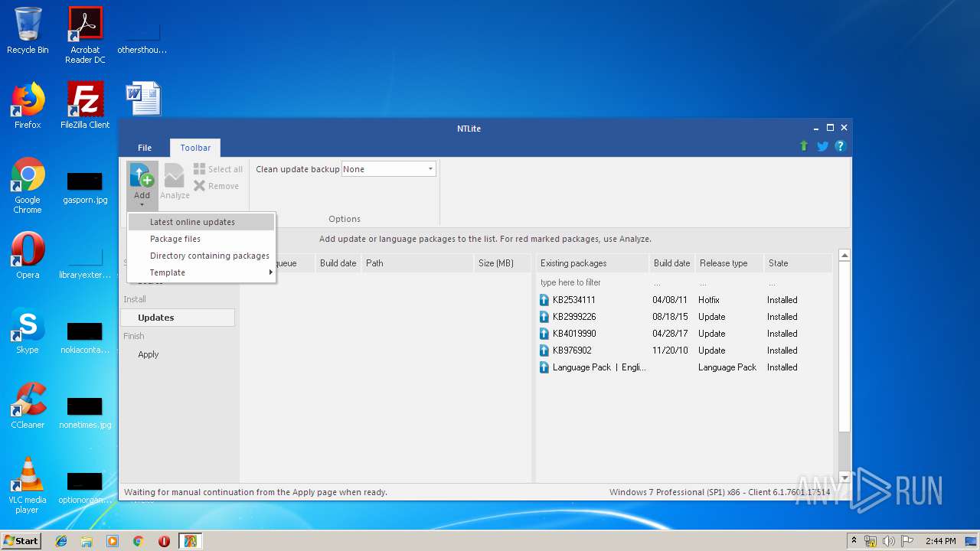Open the Add packages dropdown button
980x551 pixels.
pos(142,185)
